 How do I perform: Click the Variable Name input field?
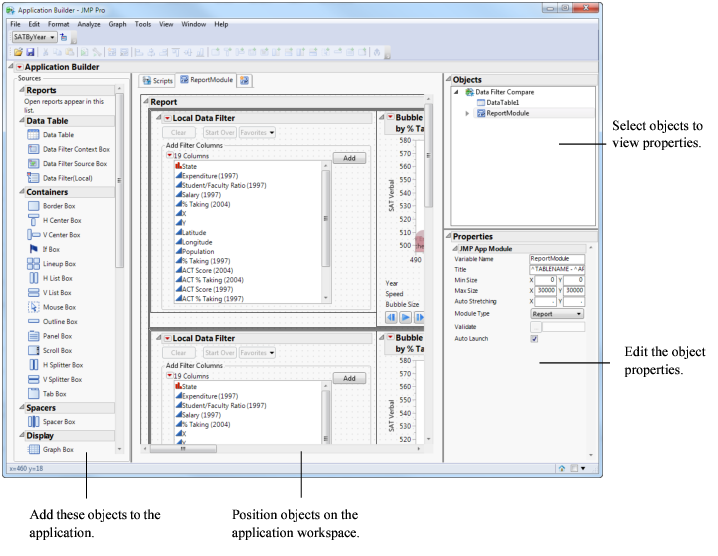click(x=557, y=258)
